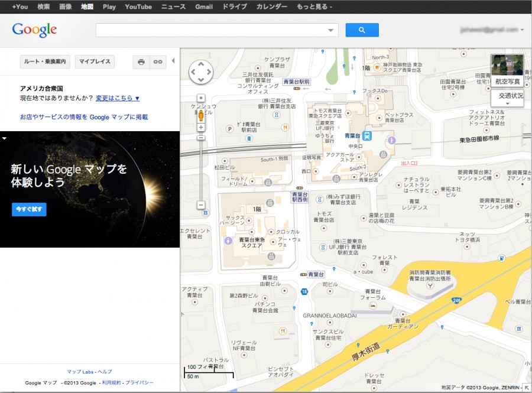Click the マイプレイス button
Viewport: 532px width, 393px height.
pos(95,61)
